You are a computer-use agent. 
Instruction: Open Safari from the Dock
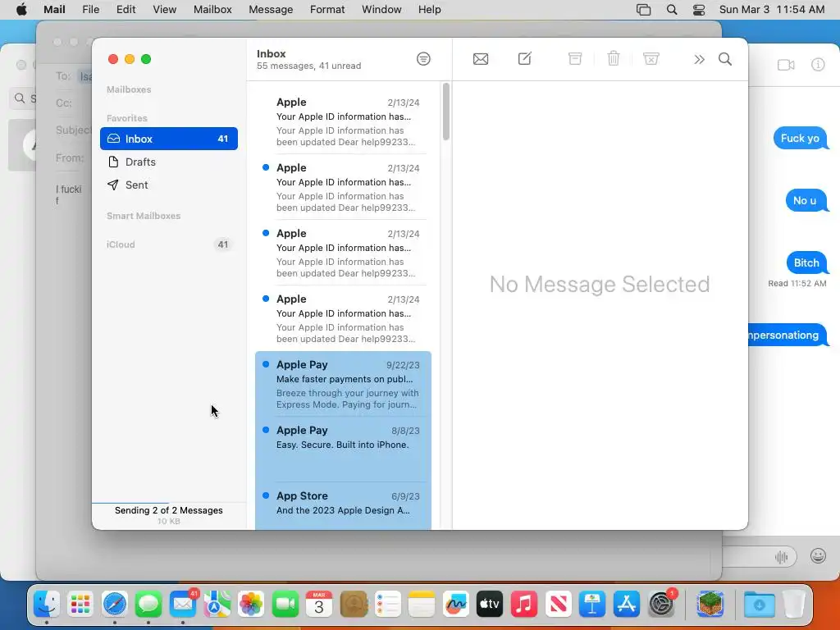point(115,605)
